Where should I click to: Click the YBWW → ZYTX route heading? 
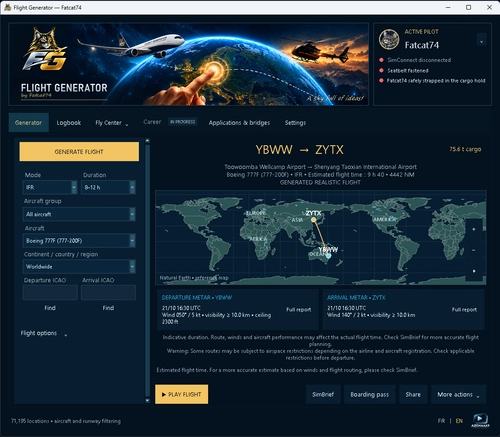[299, 150]
